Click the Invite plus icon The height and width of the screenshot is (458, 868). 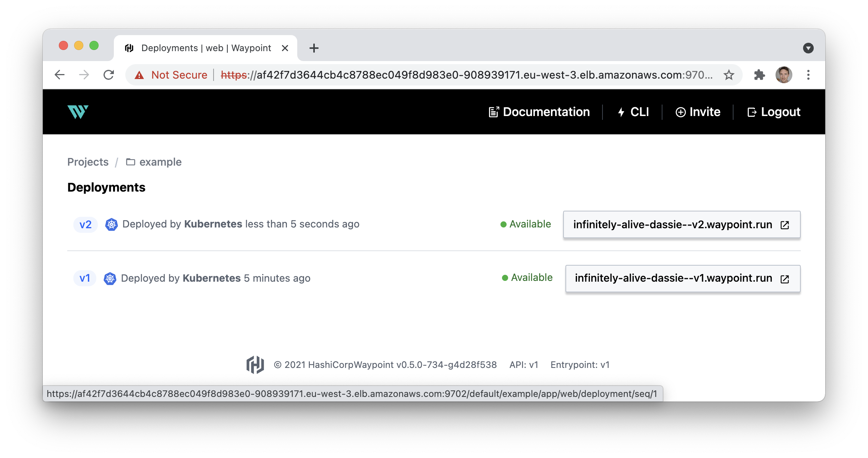pyautogui.click(x=681, y=111)
